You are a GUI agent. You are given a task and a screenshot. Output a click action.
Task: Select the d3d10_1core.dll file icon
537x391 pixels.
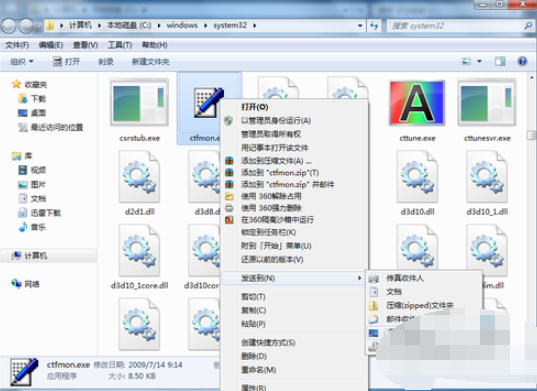(139, 250)
